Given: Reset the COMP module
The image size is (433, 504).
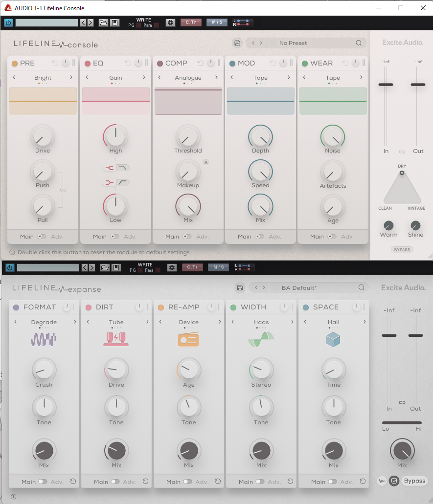Looking at the screenshot, I should point(200,63).
